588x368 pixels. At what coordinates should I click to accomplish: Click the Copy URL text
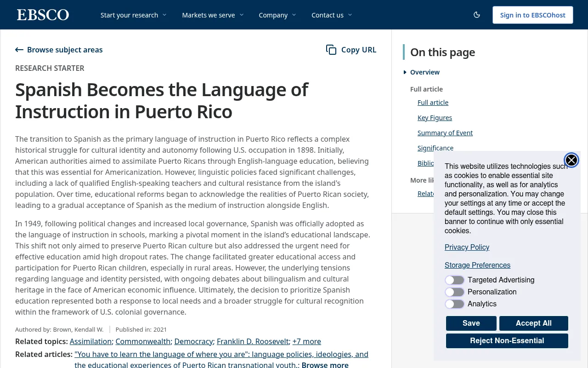[359, 50]
